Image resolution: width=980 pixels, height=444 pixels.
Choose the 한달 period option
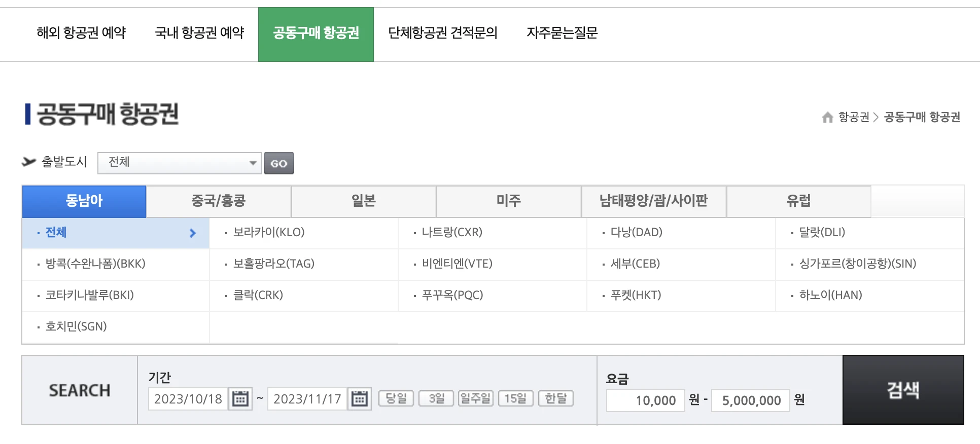pos(556,398)
